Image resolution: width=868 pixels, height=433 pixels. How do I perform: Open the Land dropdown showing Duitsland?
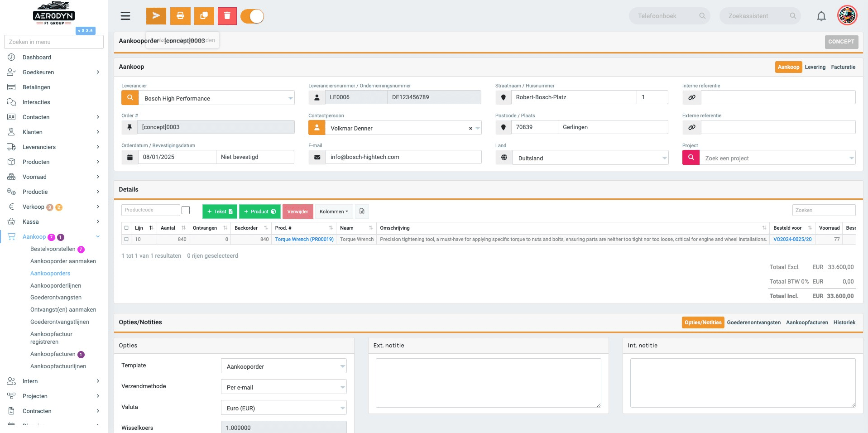[x=590, y=158]
